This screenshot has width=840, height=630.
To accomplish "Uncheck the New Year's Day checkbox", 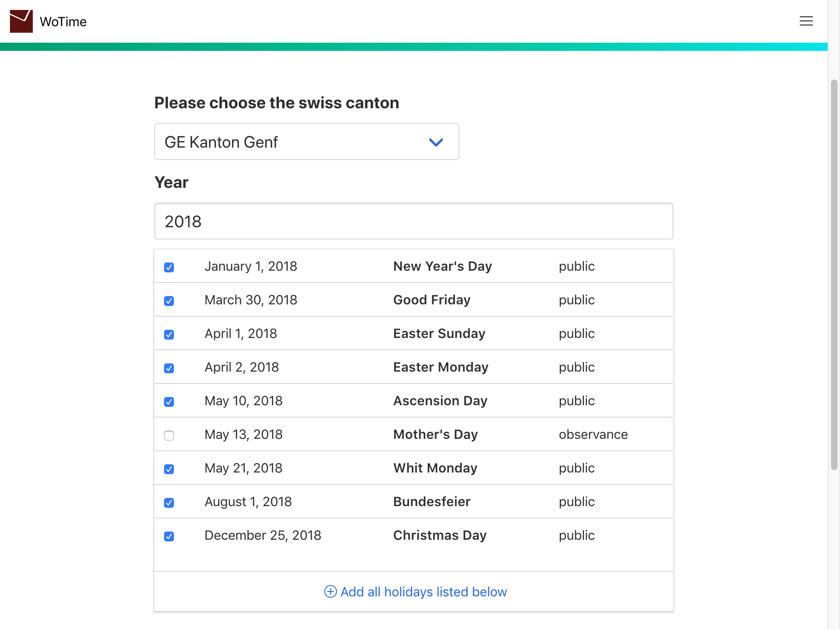I will (169, 267).
